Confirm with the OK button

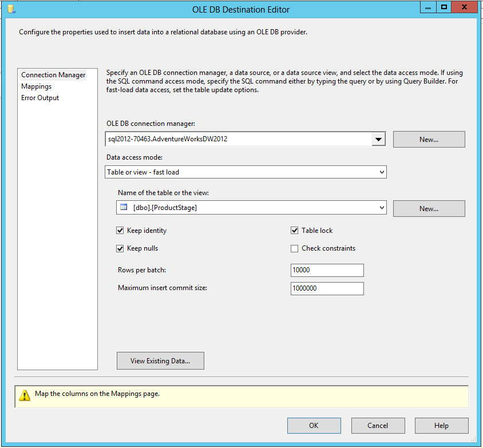point(314,426)
